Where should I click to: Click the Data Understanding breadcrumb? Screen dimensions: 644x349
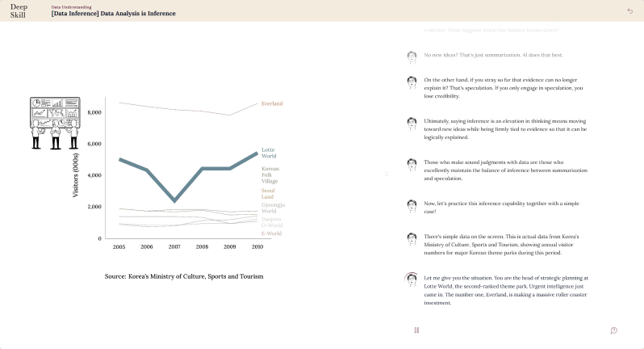tap(72, 7)
